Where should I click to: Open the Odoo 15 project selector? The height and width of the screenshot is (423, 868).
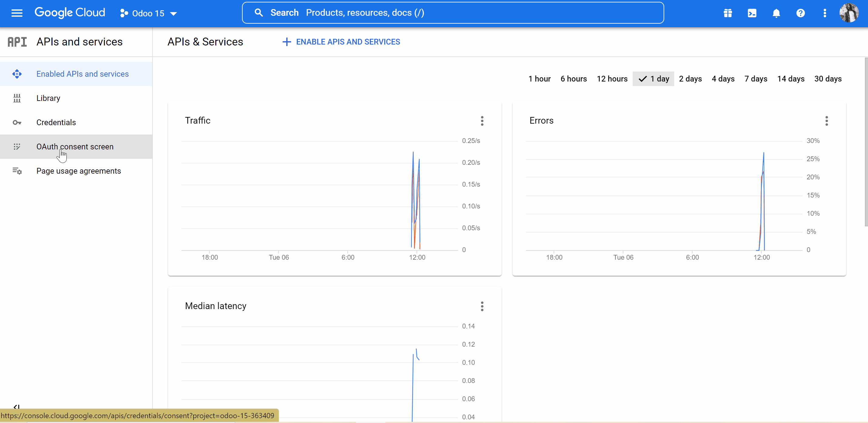click(149, 13)
